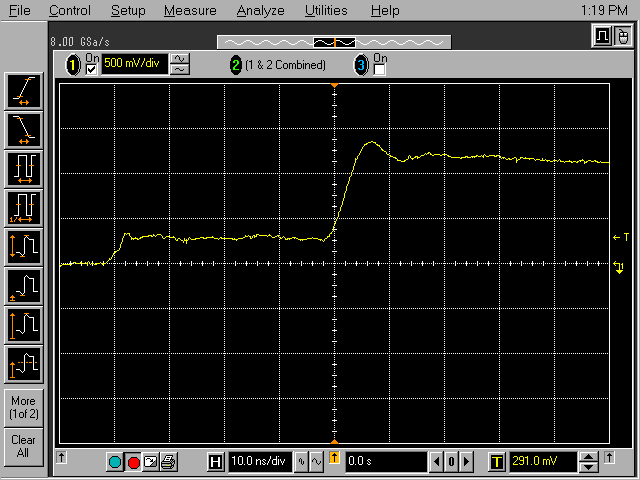Viewport: 640px width, 480px height.
Task: Click the channel 2 green number button
Action: tap(236, 64)
